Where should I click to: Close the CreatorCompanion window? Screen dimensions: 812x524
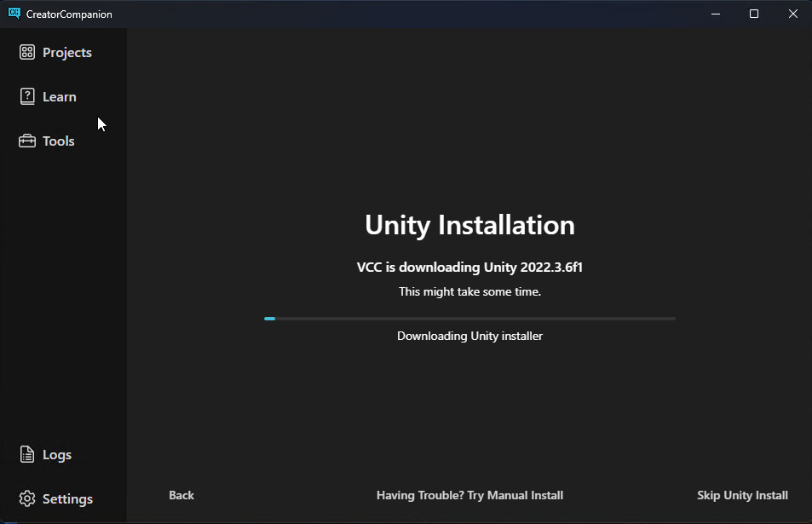(792, 14)
